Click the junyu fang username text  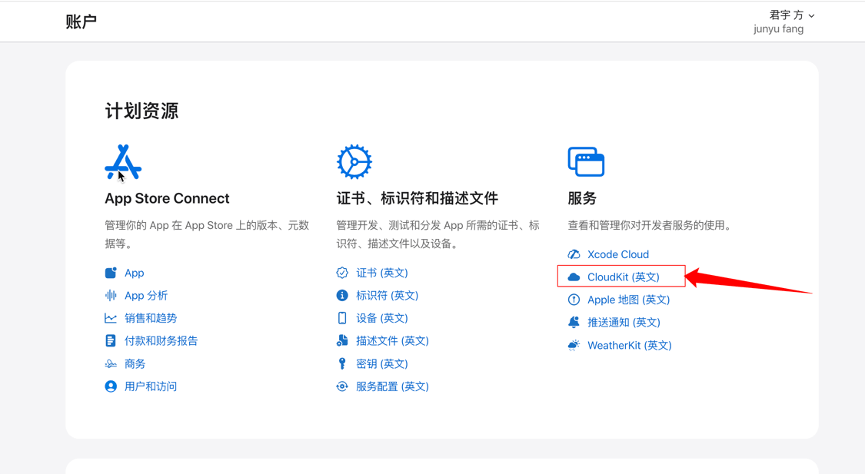coord(778,29)
